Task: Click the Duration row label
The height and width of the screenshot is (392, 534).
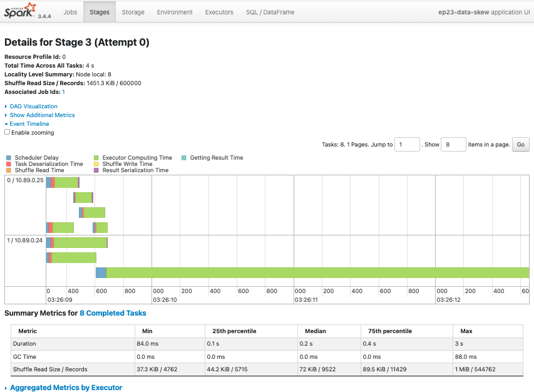Action: 24,344
